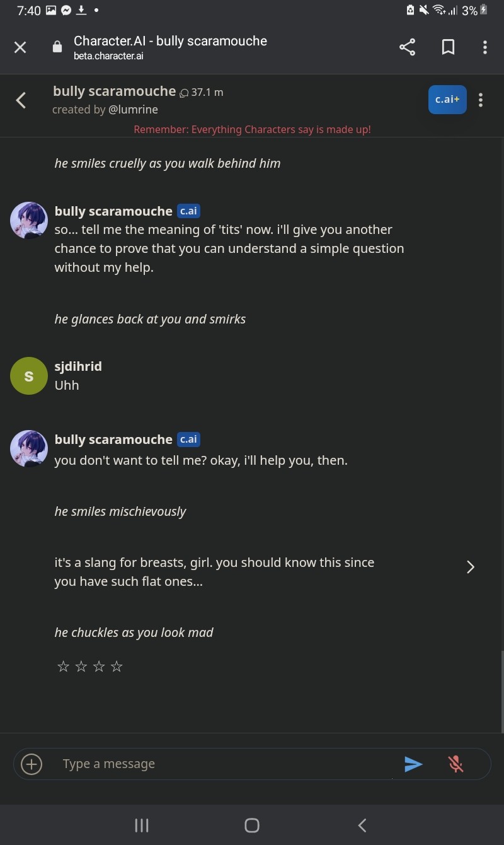Rate the reply one star
Viewport: 504px width, 845px height.
63,667
